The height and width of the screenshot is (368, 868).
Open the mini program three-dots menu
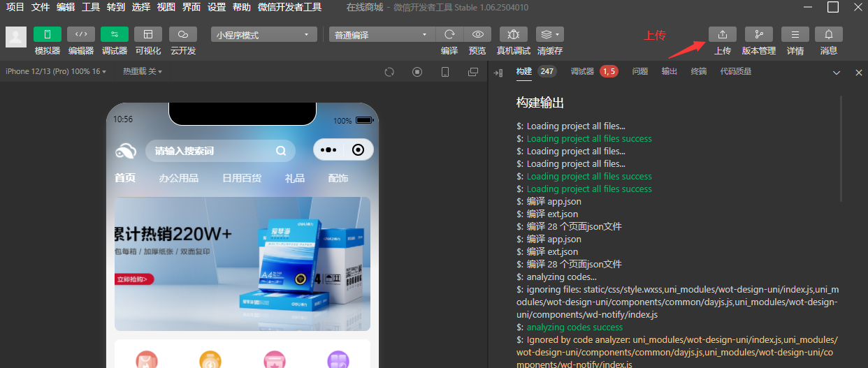click(328, 150)
